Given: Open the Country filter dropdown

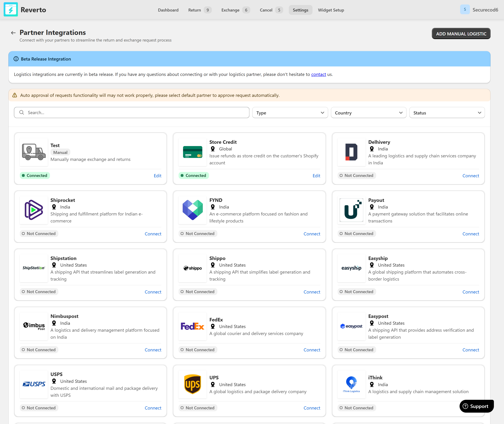Looking at the screenshot, I should pos(368,113).
